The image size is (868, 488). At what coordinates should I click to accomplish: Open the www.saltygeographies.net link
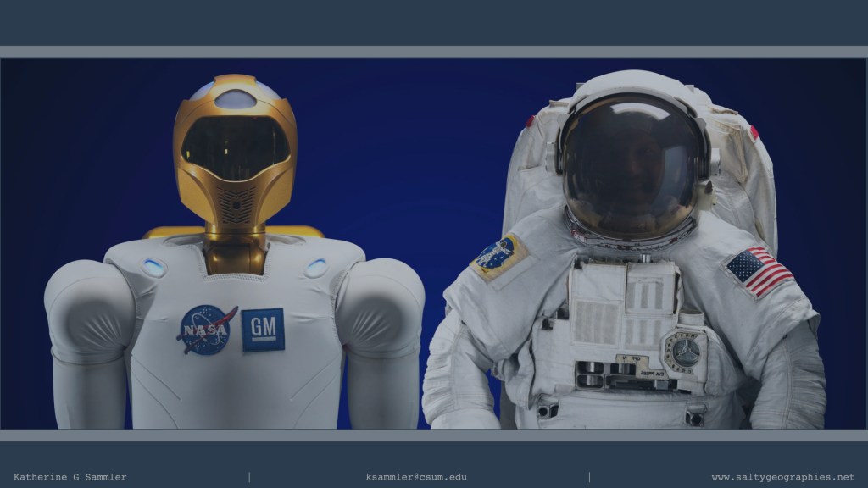point(782,477)
